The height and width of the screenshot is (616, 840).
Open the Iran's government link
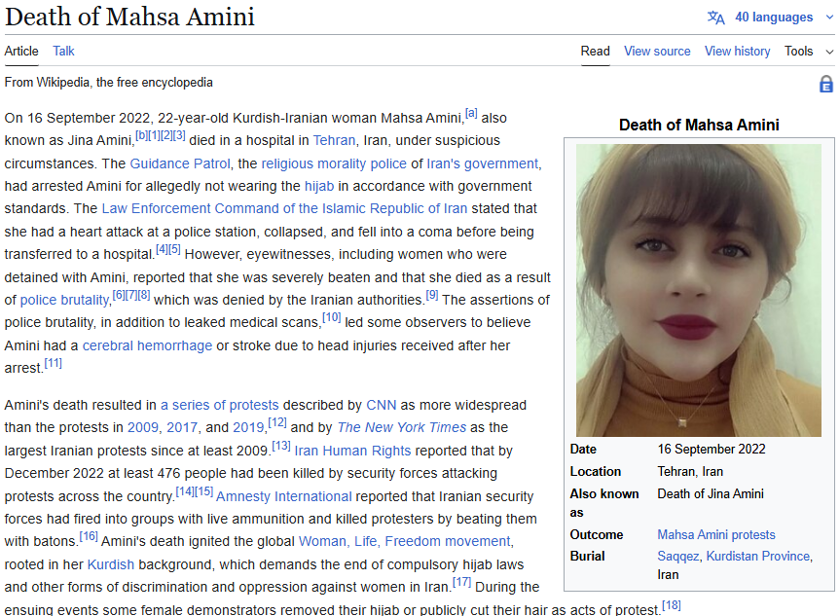tap(482, 163)
